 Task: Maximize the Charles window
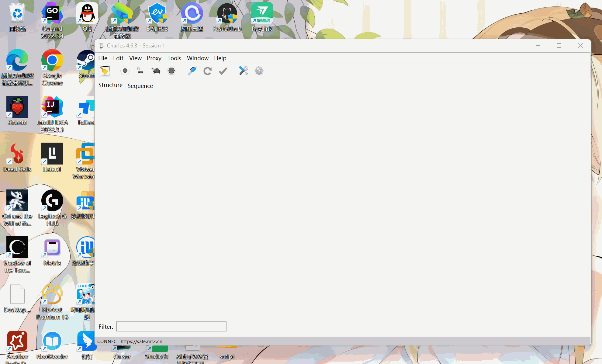click(x=559, y=46)
